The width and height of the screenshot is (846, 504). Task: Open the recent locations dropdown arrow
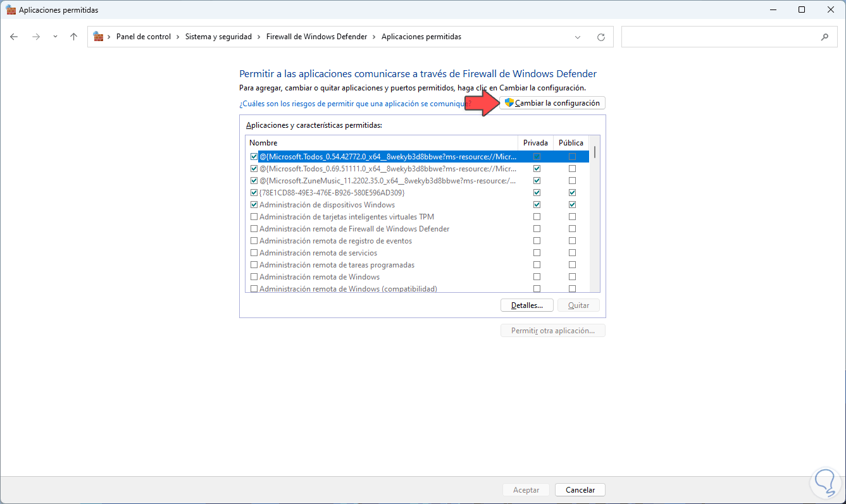(x=55, y=37)
